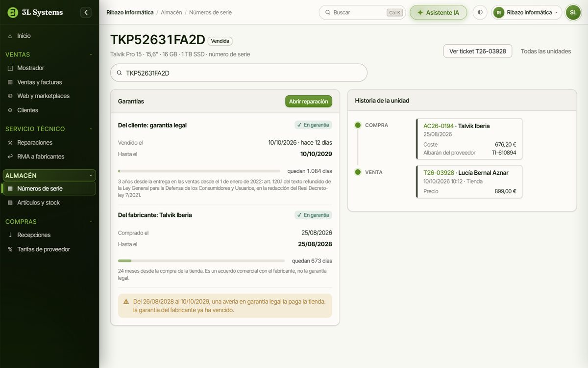588x368 pixels.
Task: Open Clientes in the sidebar
Action: tap(49, 110)
